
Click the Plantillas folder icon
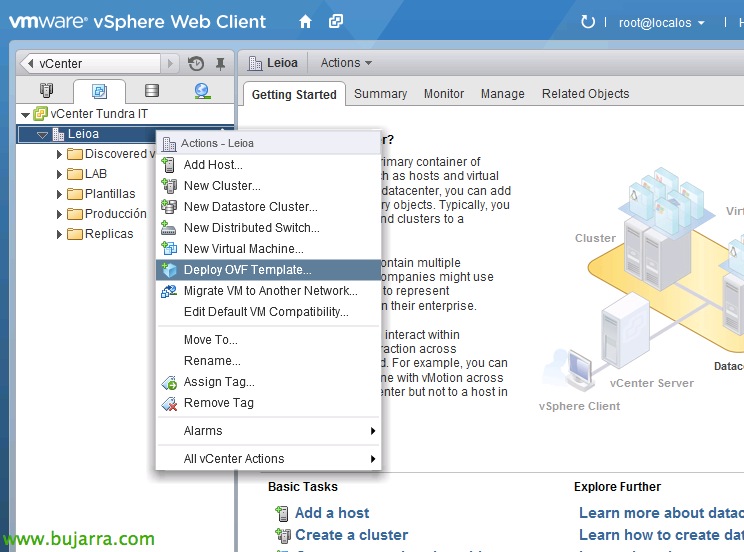click(x=74, y=194)
